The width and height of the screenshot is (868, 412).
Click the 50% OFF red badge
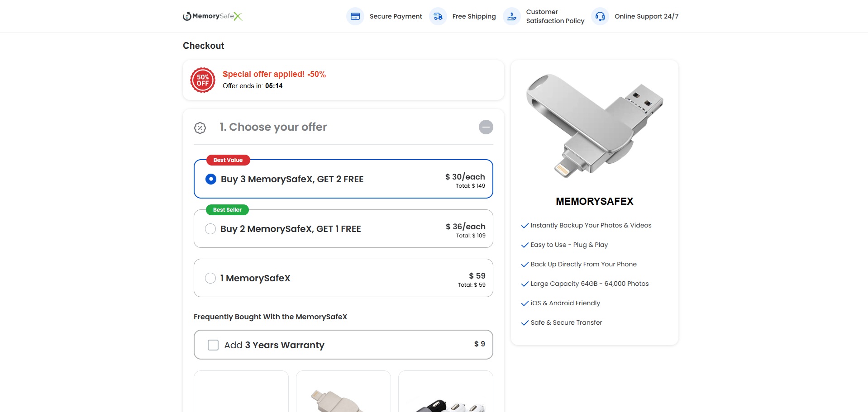(x=203, y=80)
